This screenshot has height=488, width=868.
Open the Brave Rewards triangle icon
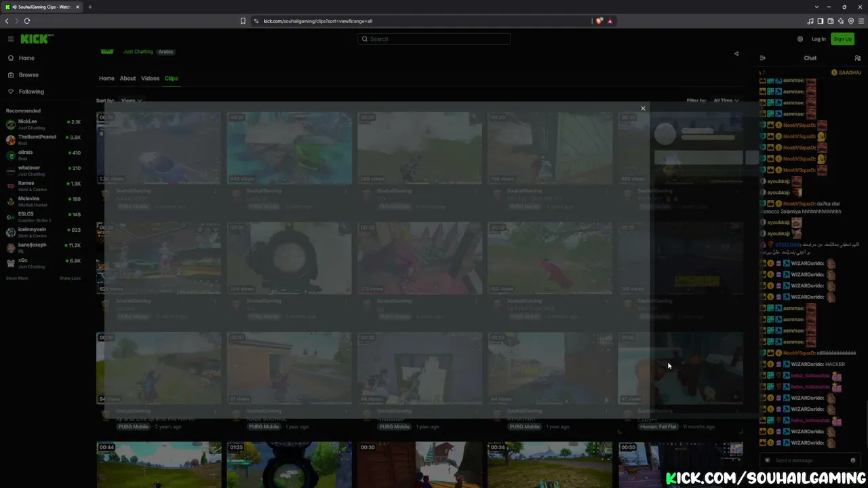click(x=610, y=21)
